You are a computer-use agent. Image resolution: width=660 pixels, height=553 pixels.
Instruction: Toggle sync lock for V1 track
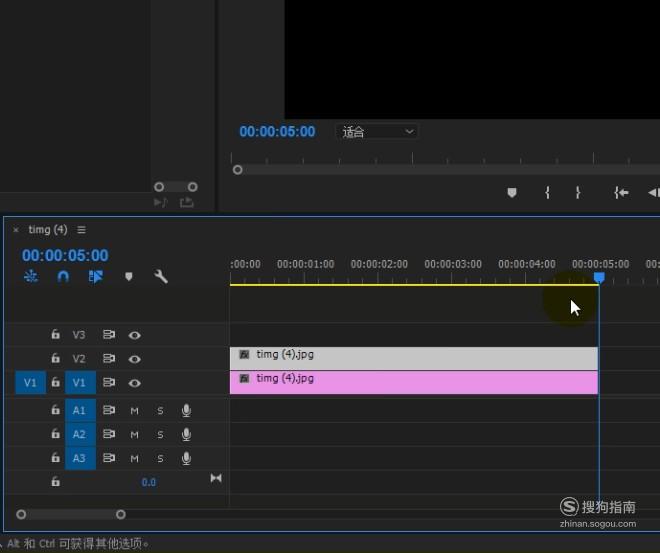pos(109,383)
